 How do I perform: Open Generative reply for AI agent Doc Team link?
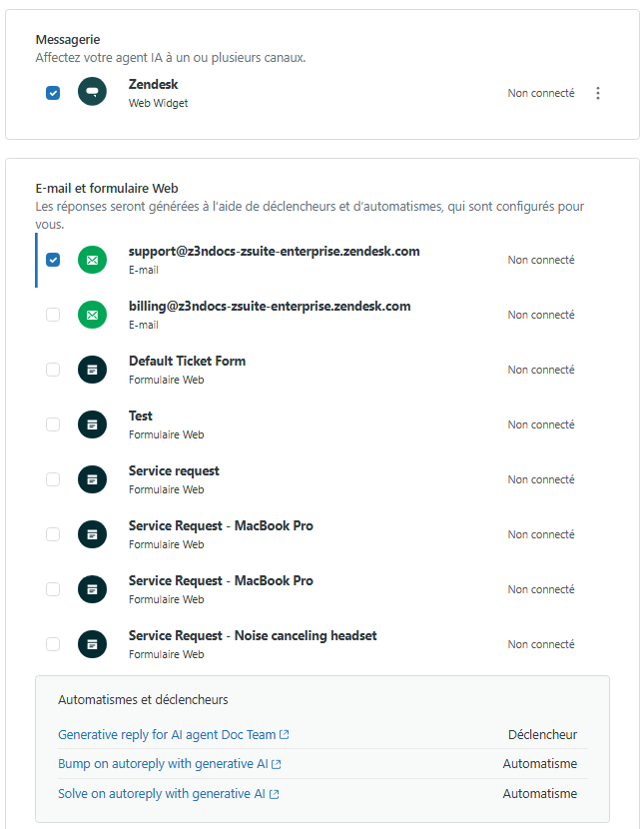(x=167, y=734)
